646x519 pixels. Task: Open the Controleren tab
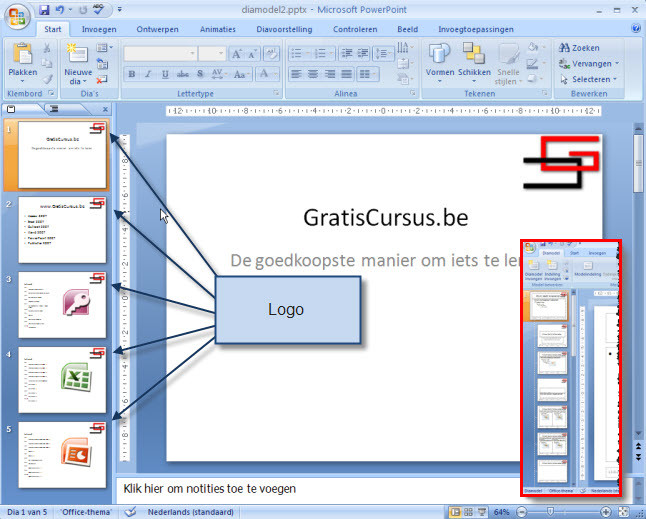[355, 29]
